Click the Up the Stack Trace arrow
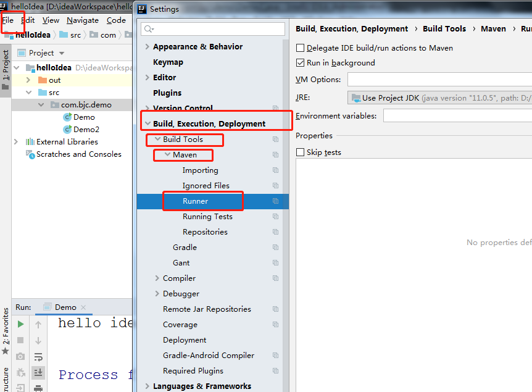532x392 pixels. point(38,325)
